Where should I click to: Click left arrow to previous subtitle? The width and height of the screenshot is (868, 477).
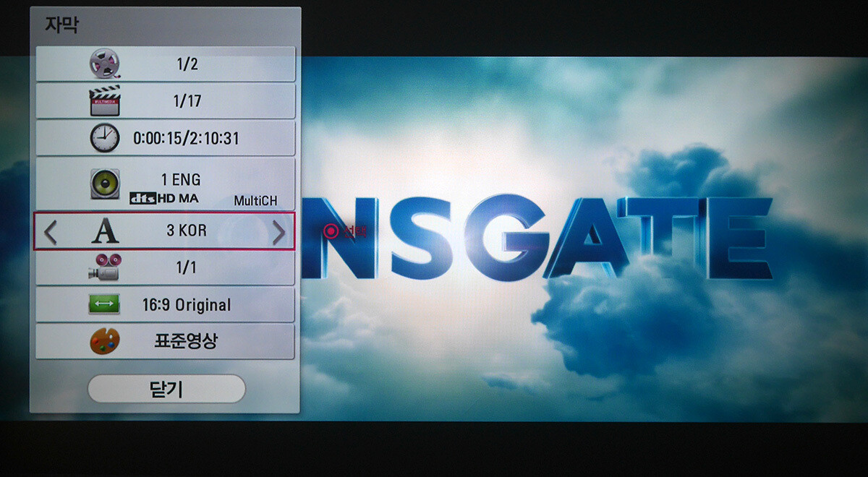pos(50,232)
